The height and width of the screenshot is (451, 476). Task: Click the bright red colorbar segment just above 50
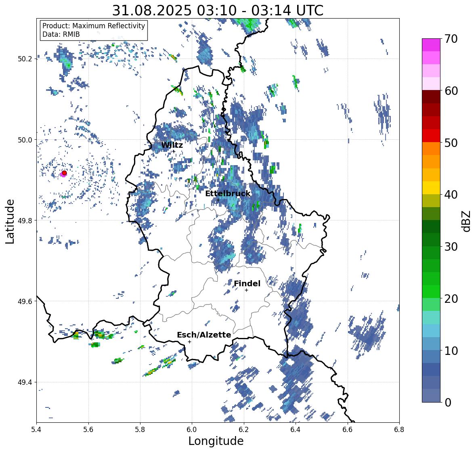(431, 136)
